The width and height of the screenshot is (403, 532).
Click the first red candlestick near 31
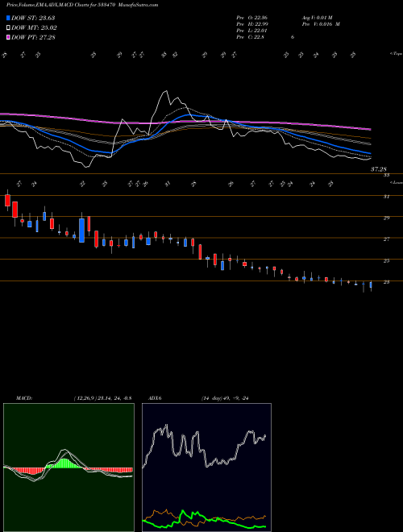point(7,200)
